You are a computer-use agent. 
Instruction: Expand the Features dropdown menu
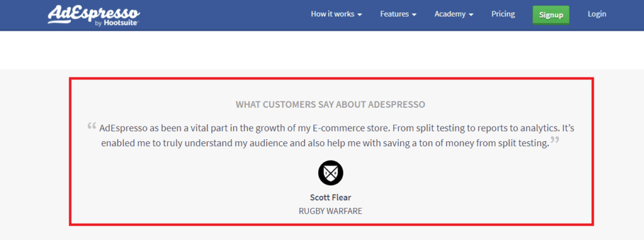click(398, 14)
